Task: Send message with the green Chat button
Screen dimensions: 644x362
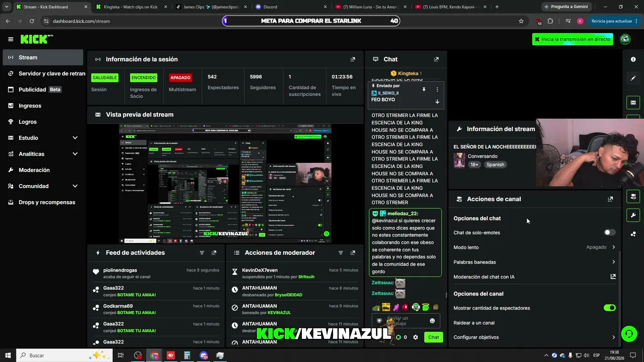Action: (434, 337)
